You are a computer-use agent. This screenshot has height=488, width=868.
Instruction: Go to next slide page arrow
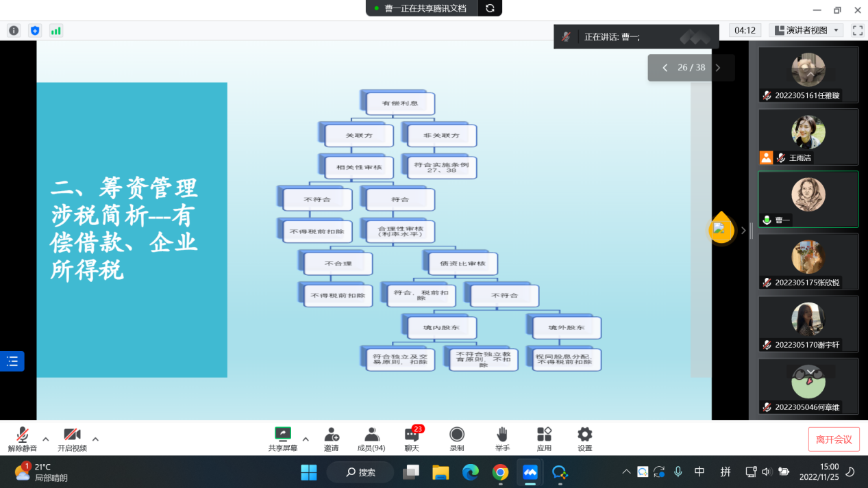pos(718,68)
